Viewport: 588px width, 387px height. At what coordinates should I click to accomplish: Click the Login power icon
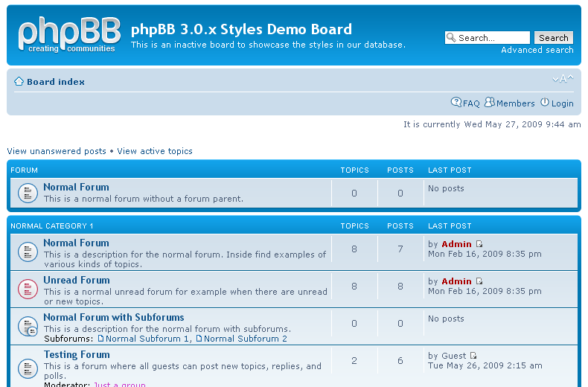tap(545, 102)
